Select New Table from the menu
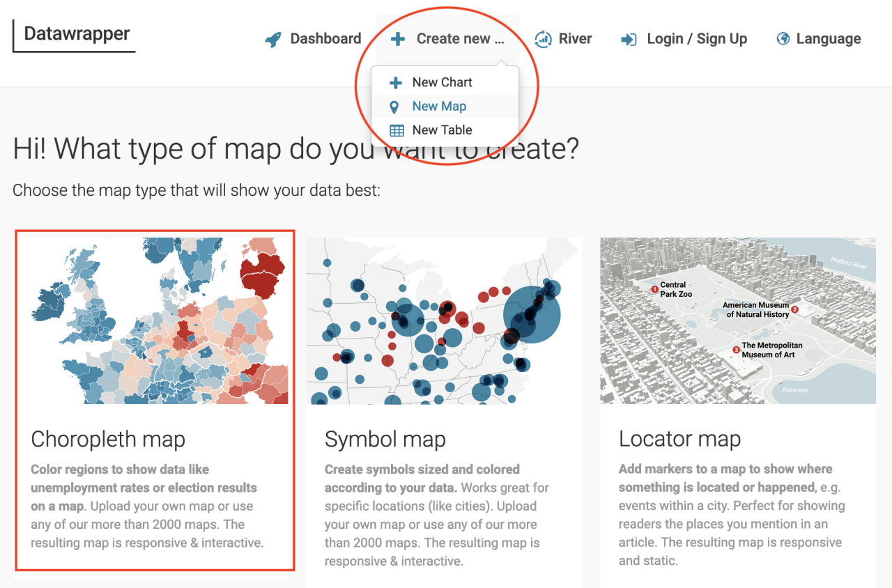892x588 pixels. click(442, 130)
